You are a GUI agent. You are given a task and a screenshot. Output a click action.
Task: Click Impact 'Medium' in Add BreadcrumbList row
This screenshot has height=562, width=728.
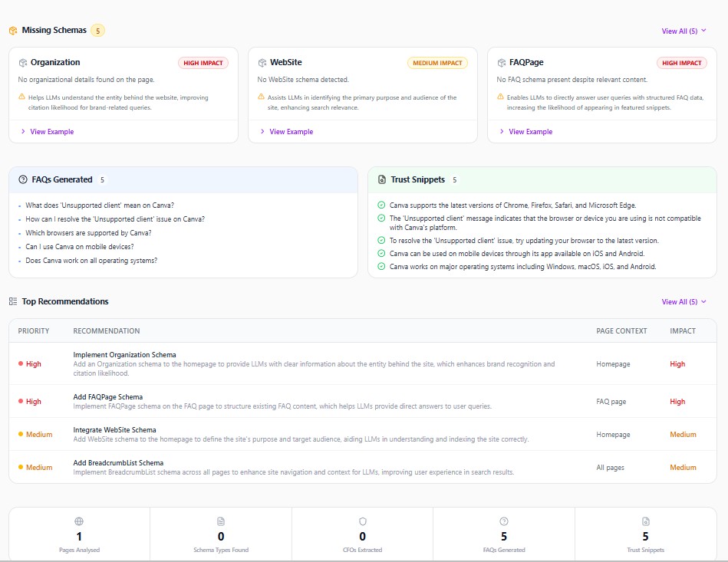(x=683, y=468)
